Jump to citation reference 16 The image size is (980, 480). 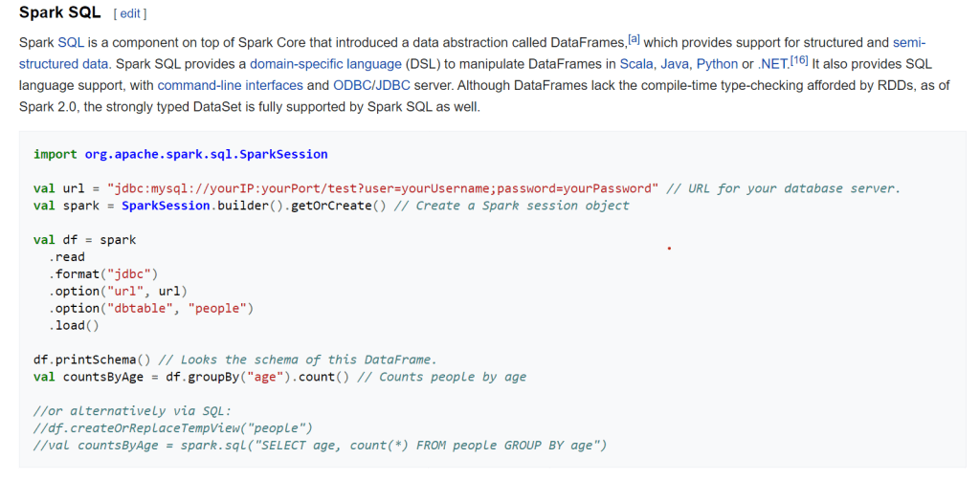[x=798, y=60]
